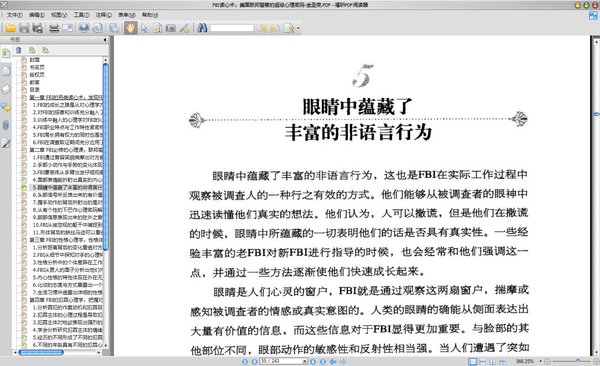The height and width of the screenshot is (366, 600).
Task: Go to next page button in status bar
Action: click(x=313, y=362)
